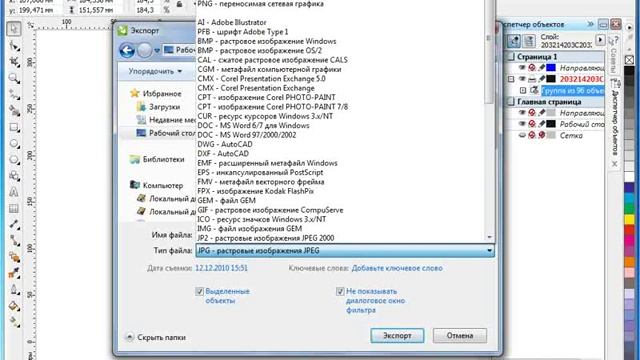Open the Тип файла combo box
Image resolution: width=640 pixels, height=360 pixels.
345,251
